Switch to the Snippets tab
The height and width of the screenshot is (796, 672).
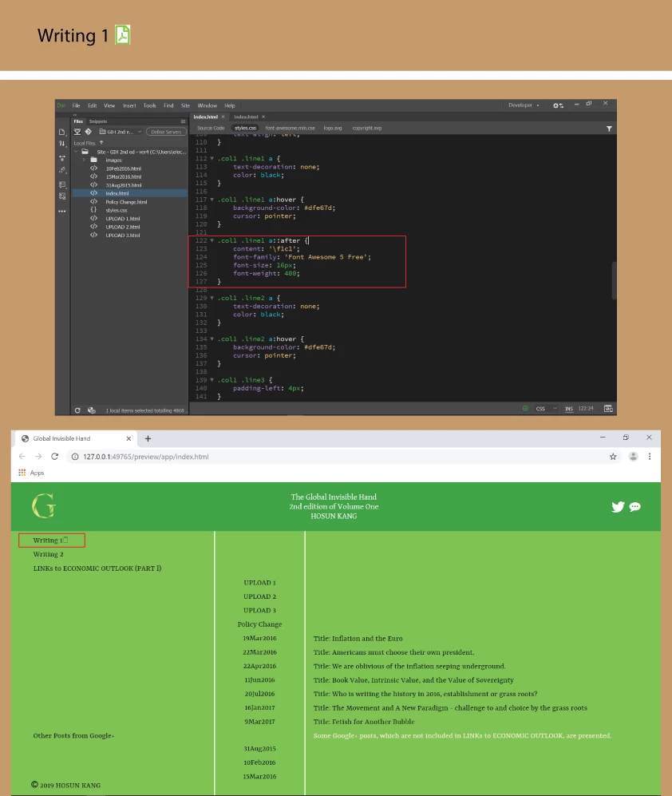tap(98, 121)
